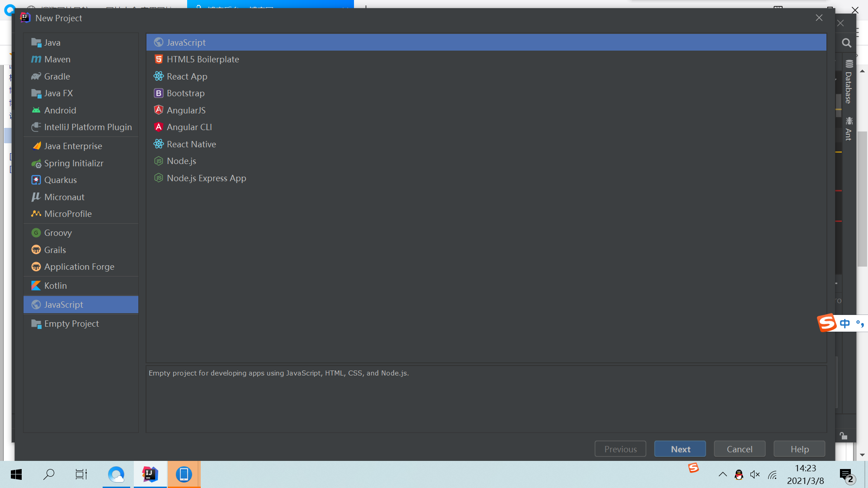
Task: Open Windows Start menu
Action: [x=16, y=474]
